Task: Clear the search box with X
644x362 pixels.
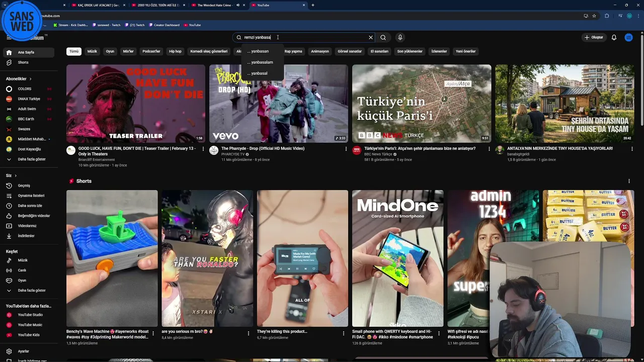Action: tap(371, 37)
